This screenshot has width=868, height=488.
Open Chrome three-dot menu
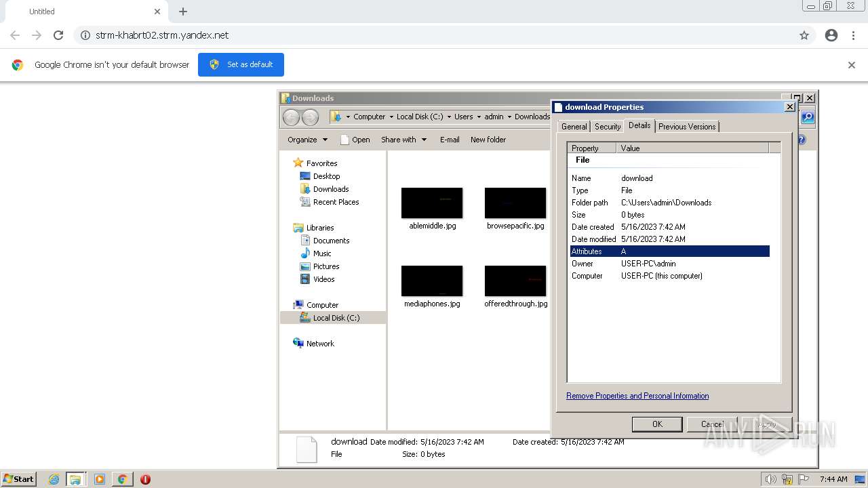pos(853,35)
